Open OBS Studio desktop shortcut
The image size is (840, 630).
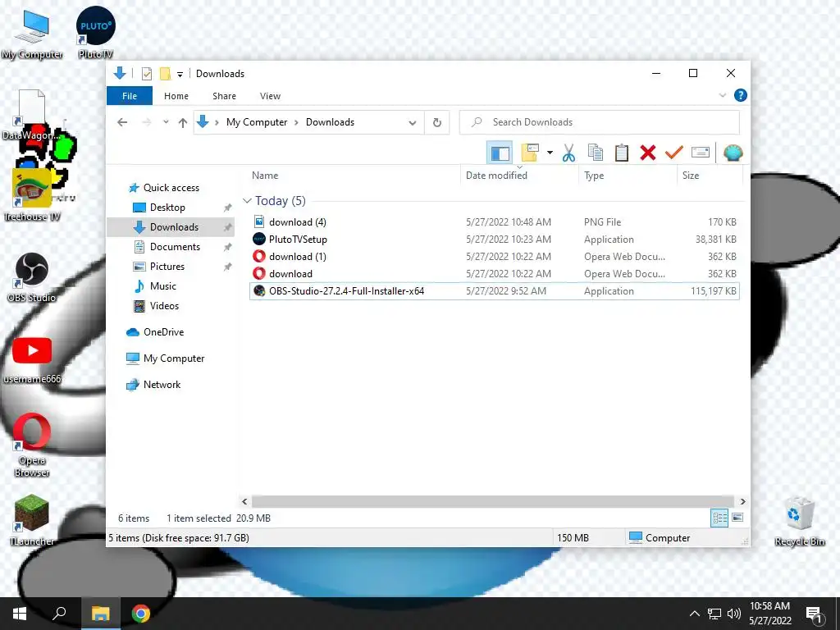32,277
